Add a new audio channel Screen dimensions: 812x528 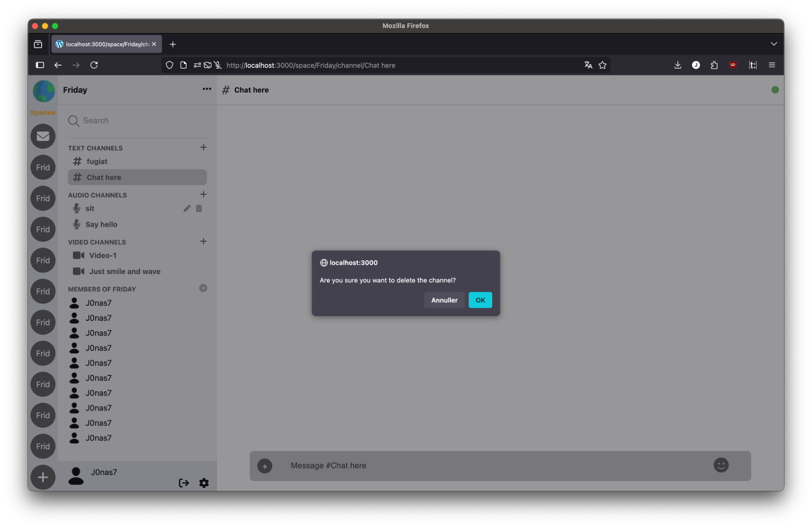tap(204, 194)
